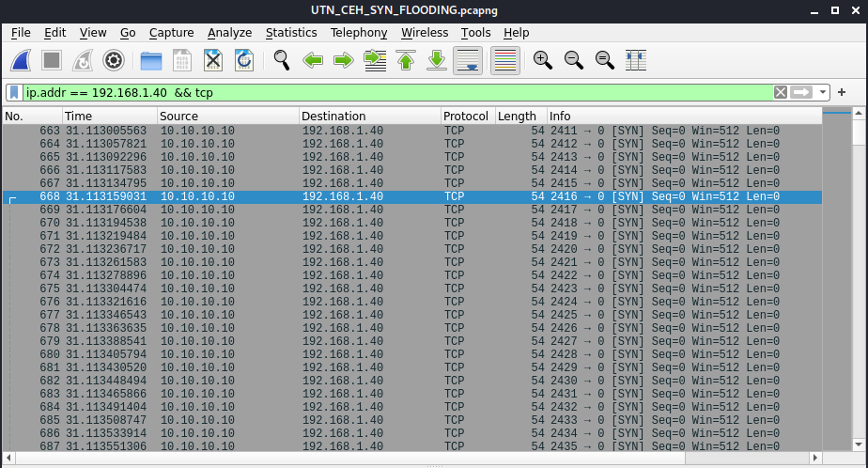
Task: Sort by the Destination column header
Action: point(370,117)
